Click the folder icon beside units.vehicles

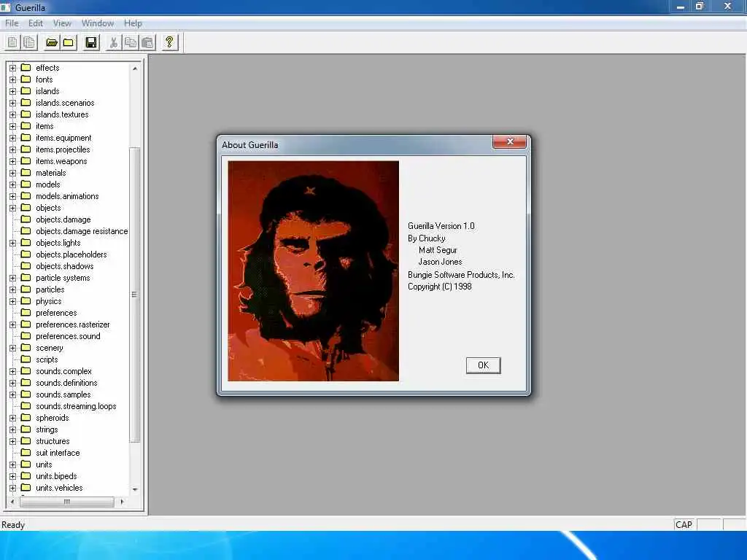[26, 488]
